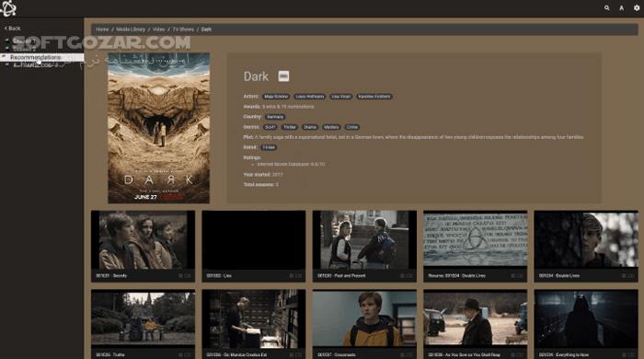This screenshot has width=644, height=359.
Task: Click the icons on Past and Present card
Action: coord(407,276)
